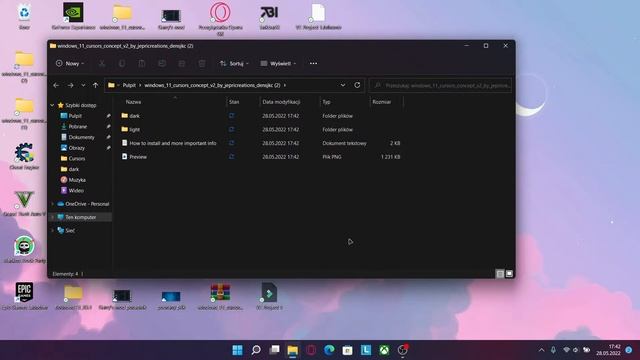Expand the Ten komputer tree node
640x360 pixels.
point(52,217)
